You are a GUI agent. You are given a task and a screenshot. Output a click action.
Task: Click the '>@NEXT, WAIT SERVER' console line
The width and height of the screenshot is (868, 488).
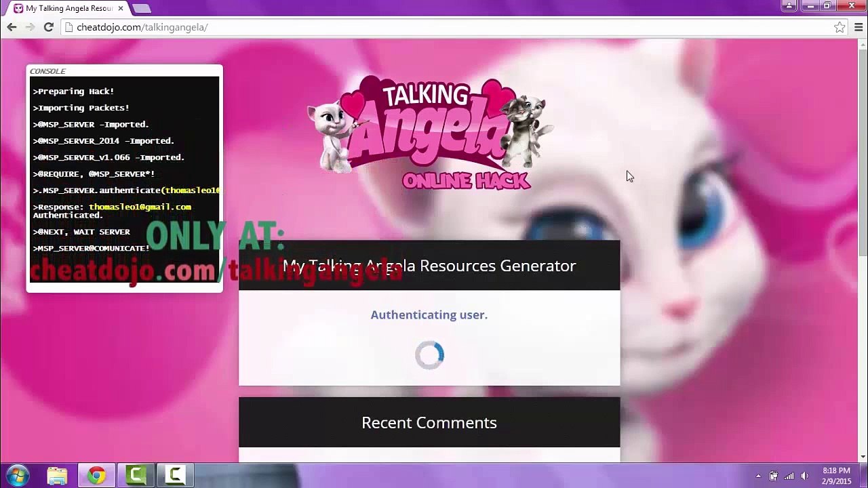[81, 232]
